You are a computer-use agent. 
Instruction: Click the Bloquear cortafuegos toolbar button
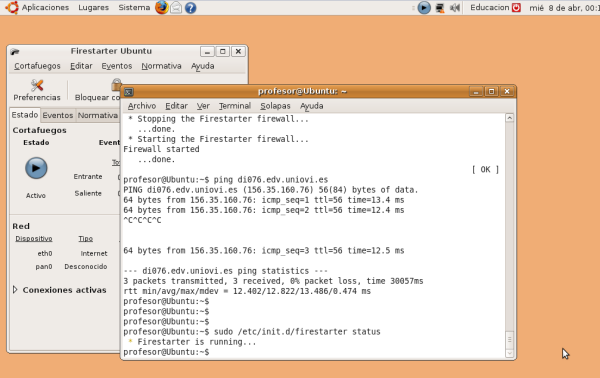point(98,90)
